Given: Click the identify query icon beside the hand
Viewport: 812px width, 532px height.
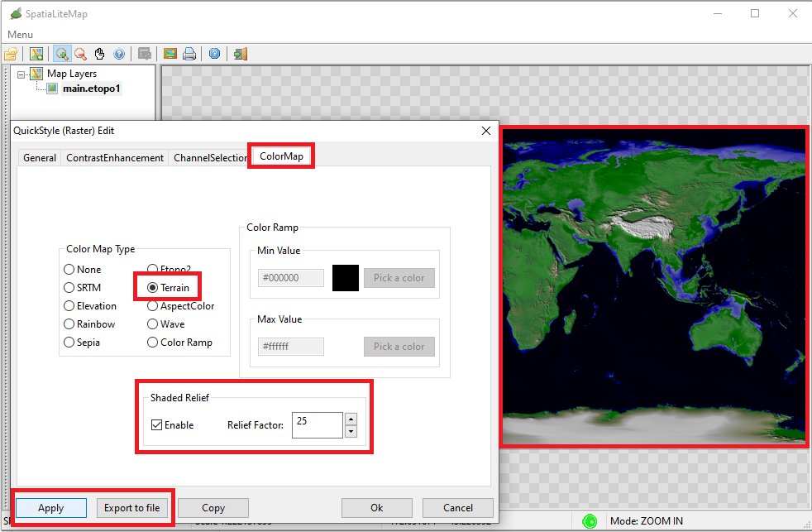Looking at the screenshot, I should [x=119, y=54].
